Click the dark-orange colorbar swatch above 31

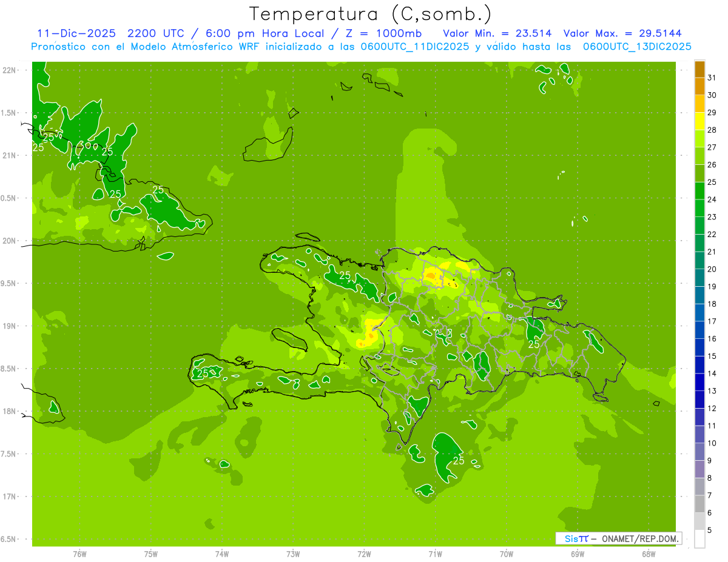coord(699,69)
